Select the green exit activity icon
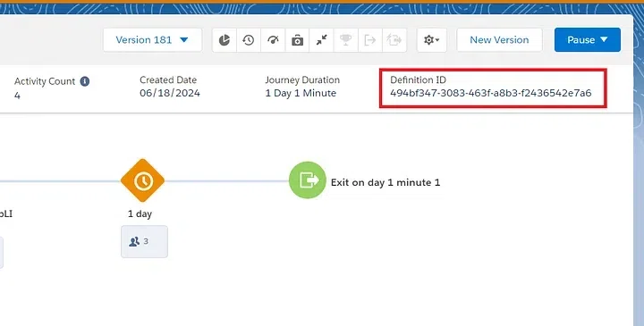This screenshot has width=644, height=326. (x=308, y=180)
